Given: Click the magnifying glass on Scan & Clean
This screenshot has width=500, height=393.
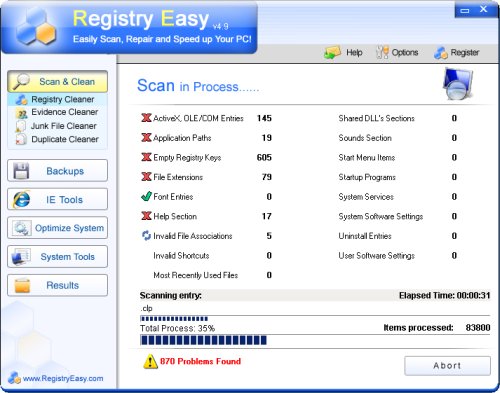Looking at the screenshot, I should (21, 81).
